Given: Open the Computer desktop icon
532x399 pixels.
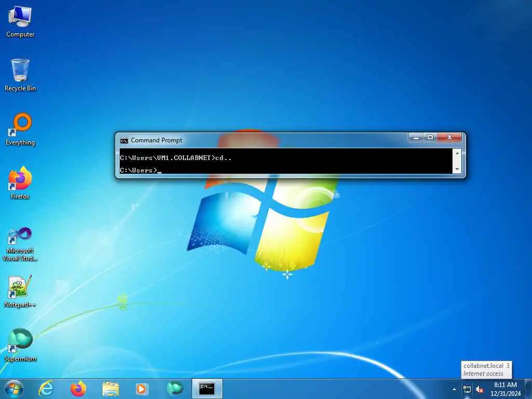Looking at the screenshot, I should [x=20, y=21].
